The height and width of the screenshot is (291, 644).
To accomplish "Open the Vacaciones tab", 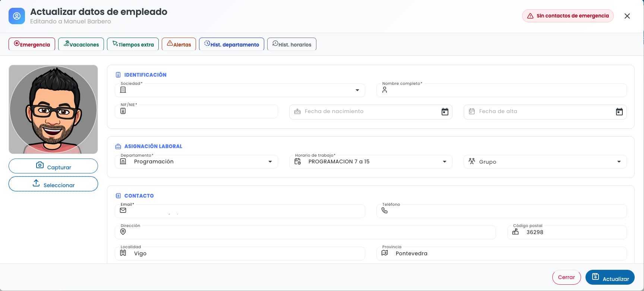I will coord(81,44).
